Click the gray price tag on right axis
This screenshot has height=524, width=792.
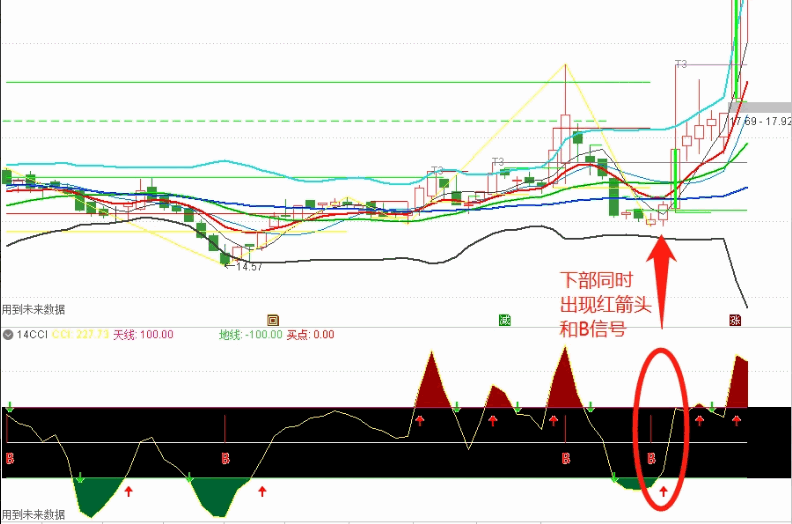point(760,107)
